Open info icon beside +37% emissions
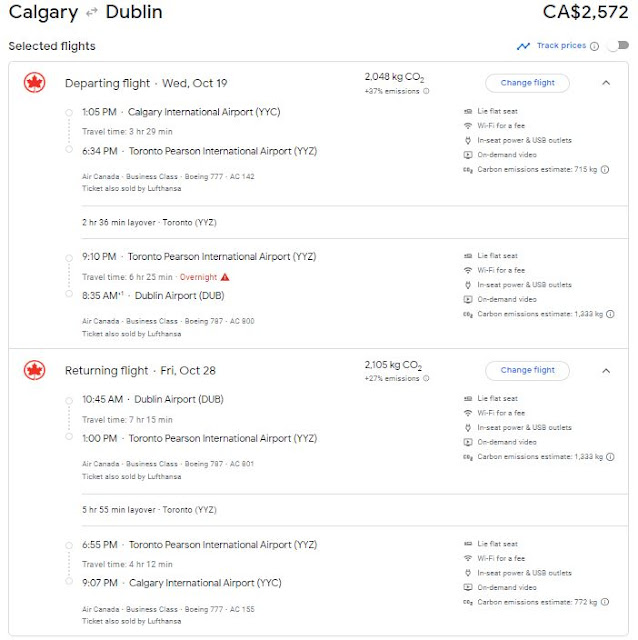Screen dimensions: 638x640 pos(426,91)
